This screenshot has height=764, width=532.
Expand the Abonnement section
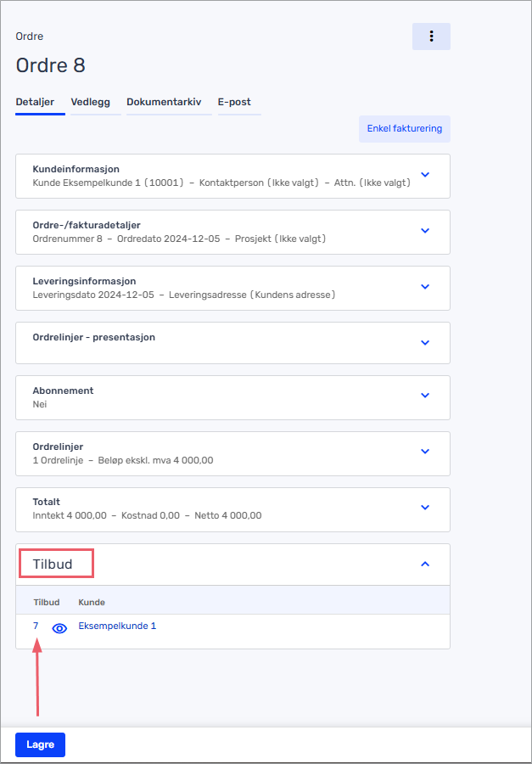pos(425,395)
